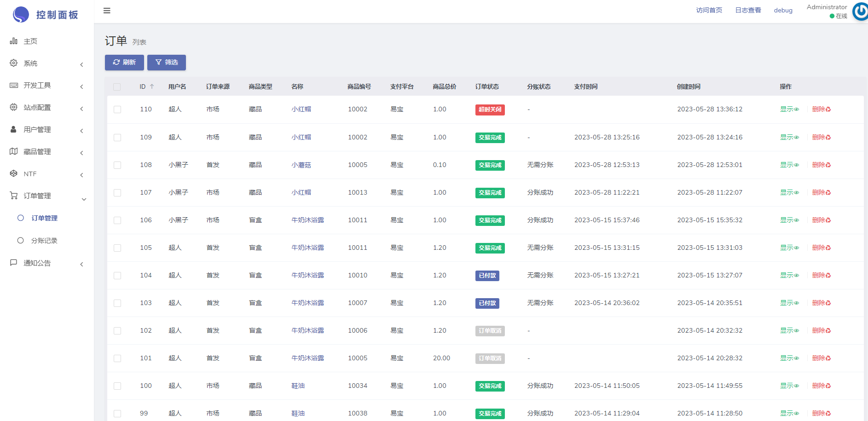This screenshot has height=421, width=868.
Task: Toggle the hamburger sidebar menu icon
Action: click(107, 11)
